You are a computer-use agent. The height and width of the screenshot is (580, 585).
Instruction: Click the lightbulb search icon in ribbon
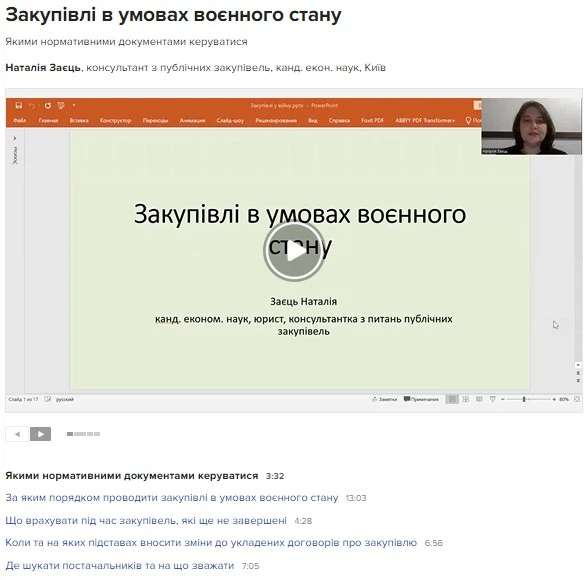pyautogui.click(x=468, y=120)
